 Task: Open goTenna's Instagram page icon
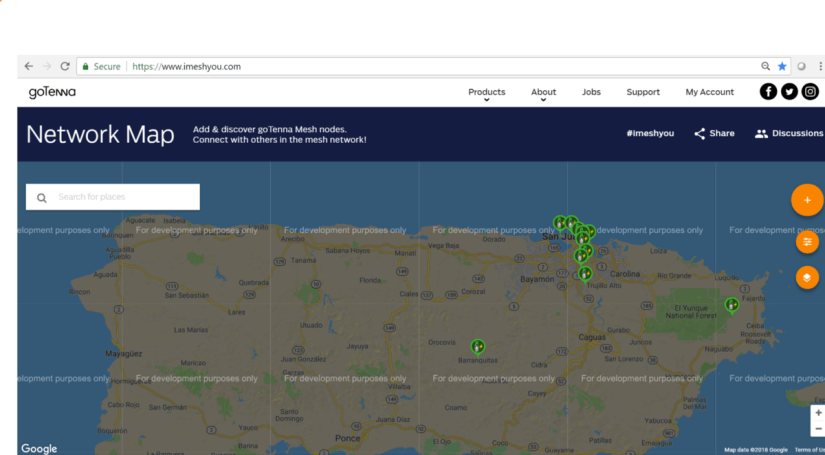click(810, 92)
